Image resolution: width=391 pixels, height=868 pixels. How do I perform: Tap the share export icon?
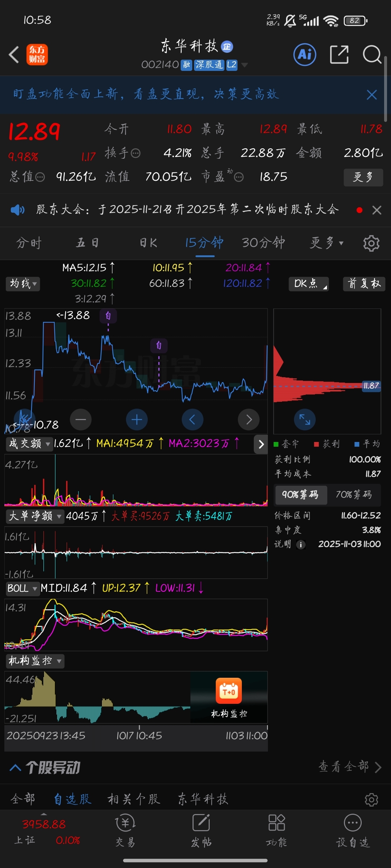(339, 55)
